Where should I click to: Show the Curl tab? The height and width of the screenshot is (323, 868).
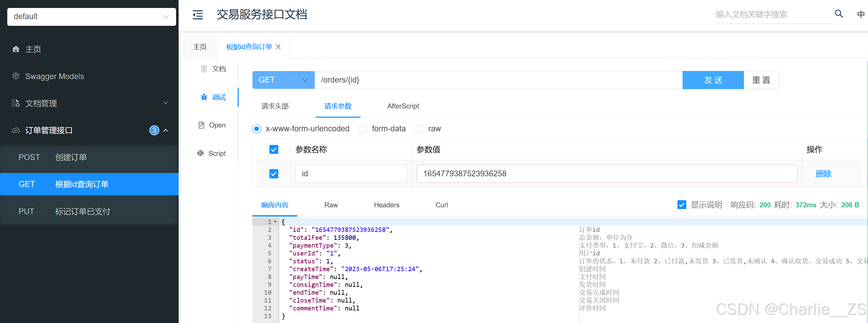point(442,205)
